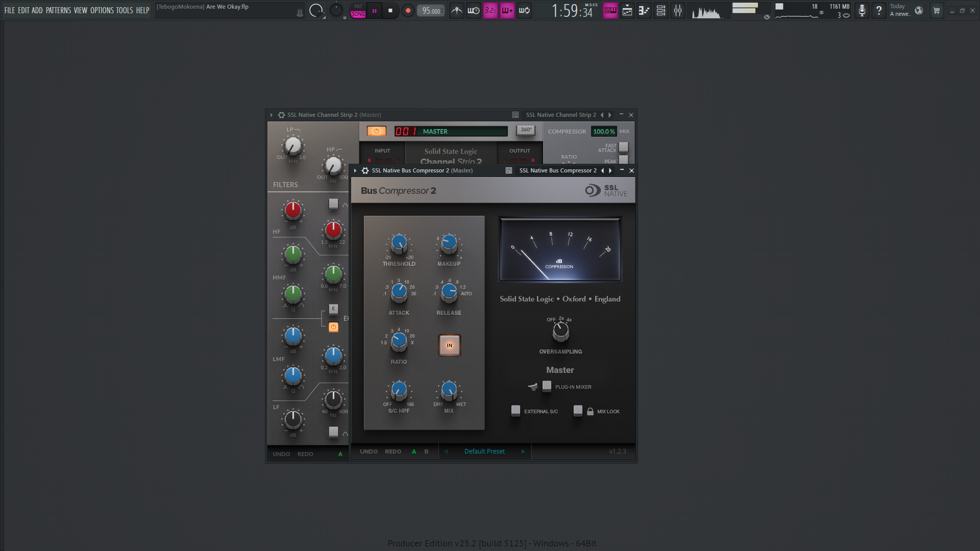Click UNDO in Bus Compressor footer
980x551 pixels.
[x=369, y=452]
